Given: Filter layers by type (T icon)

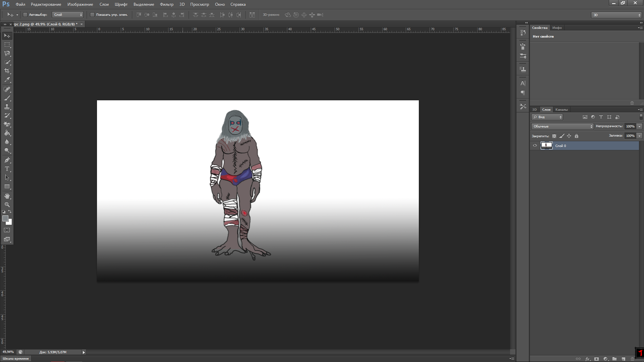Looking at the screenshot, I should [x=601, y=117].
